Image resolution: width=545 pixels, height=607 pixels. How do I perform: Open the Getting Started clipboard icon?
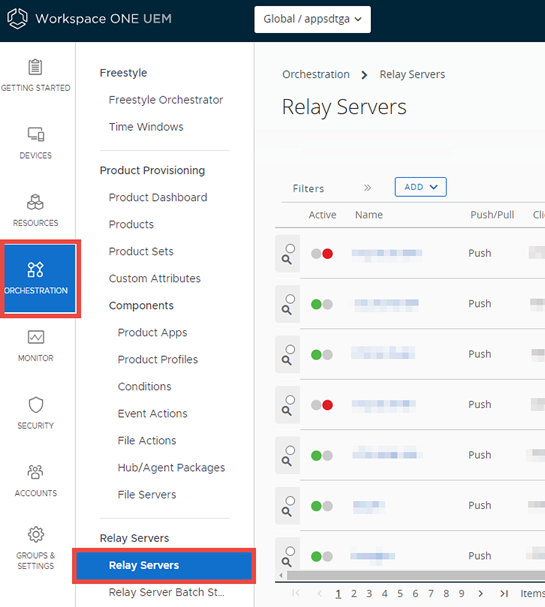[x=35, y=67]
